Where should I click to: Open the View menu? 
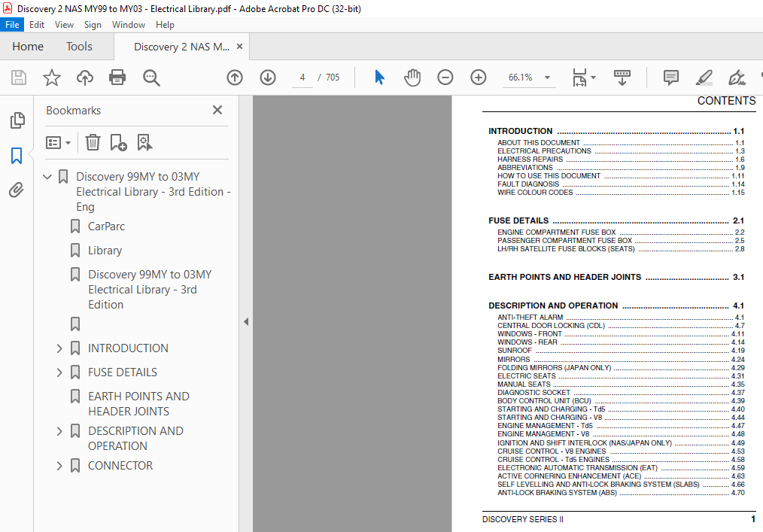[64, 25]
